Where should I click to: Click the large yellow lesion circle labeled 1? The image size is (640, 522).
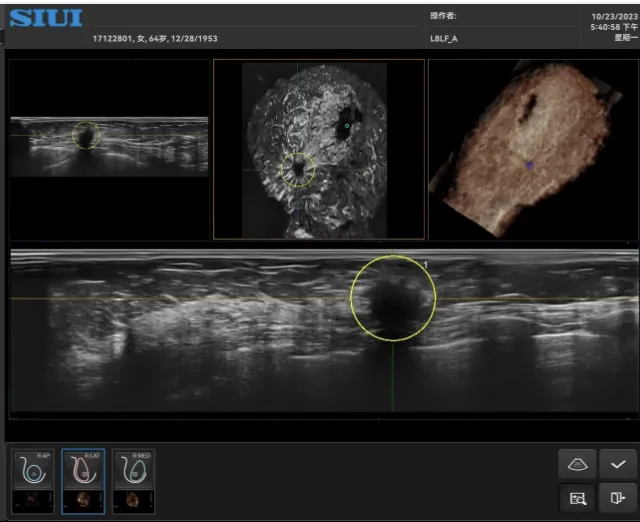(393, 298)
